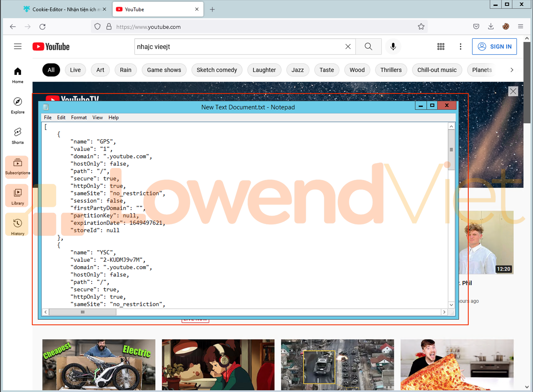Open the Firefox downloads panel

[x=491, y=26]
